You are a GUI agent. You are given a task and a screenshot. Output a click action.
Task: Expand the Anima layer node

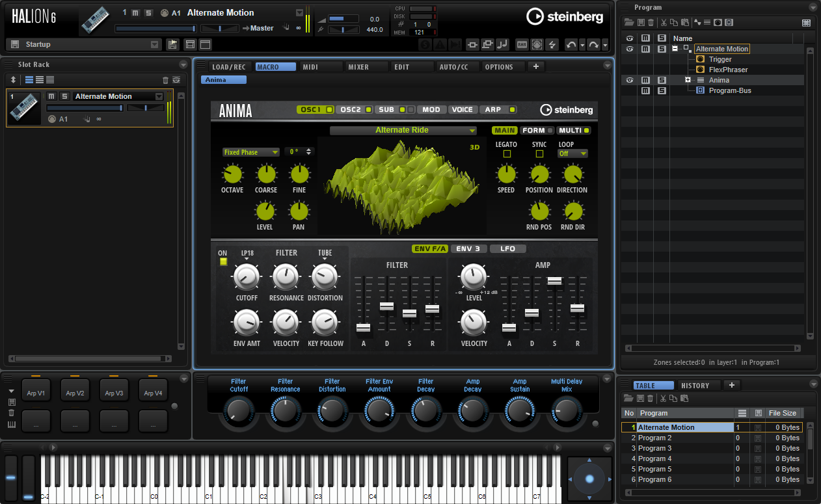point(688,80)
